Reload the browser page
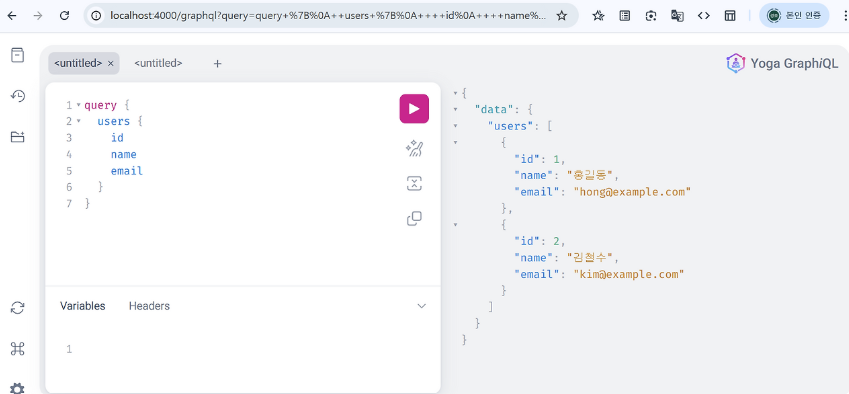 [64, 16]
